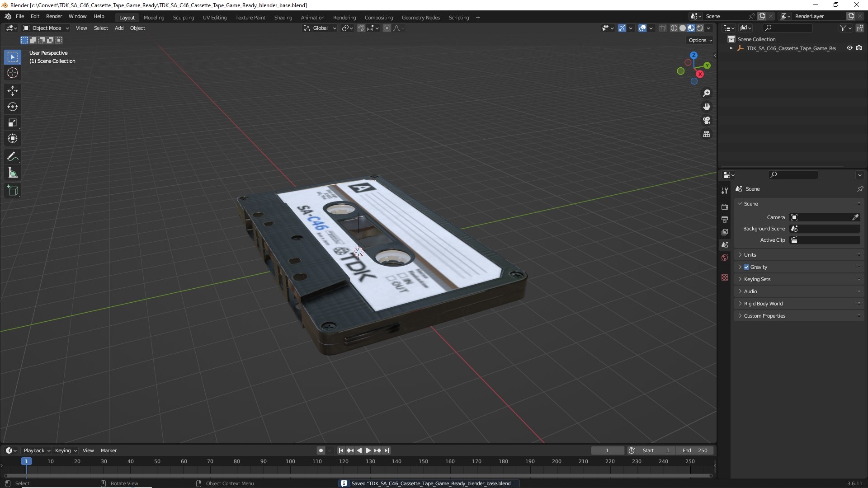
Task: Toggle the Gravity checkbox
Action: pos(746,267)
